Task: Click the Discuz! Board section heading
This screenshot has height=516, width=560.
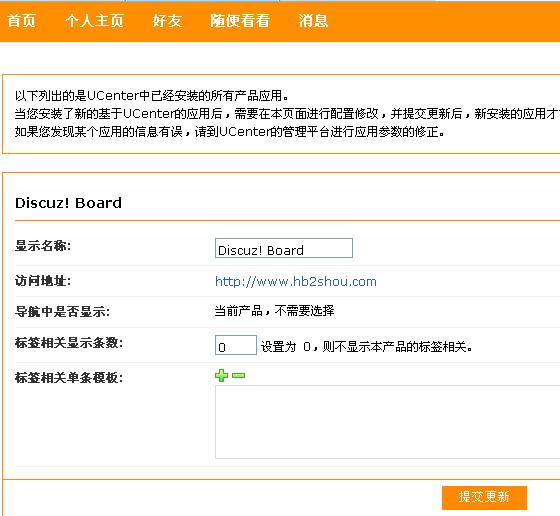Action: tap(69, 203)
